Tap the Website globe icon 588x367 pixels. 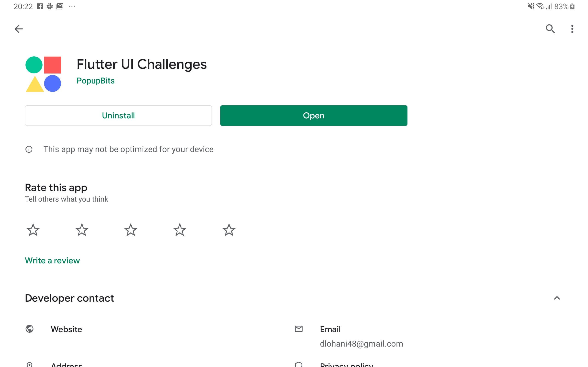pos(30,329)
